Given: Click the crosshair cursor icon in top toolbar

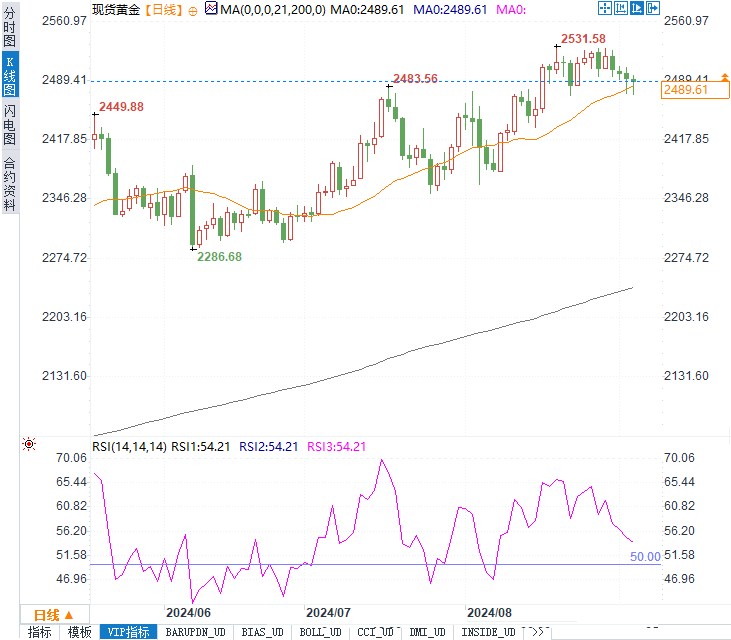Looking at the screenshot, I should [x=605, y=8].
